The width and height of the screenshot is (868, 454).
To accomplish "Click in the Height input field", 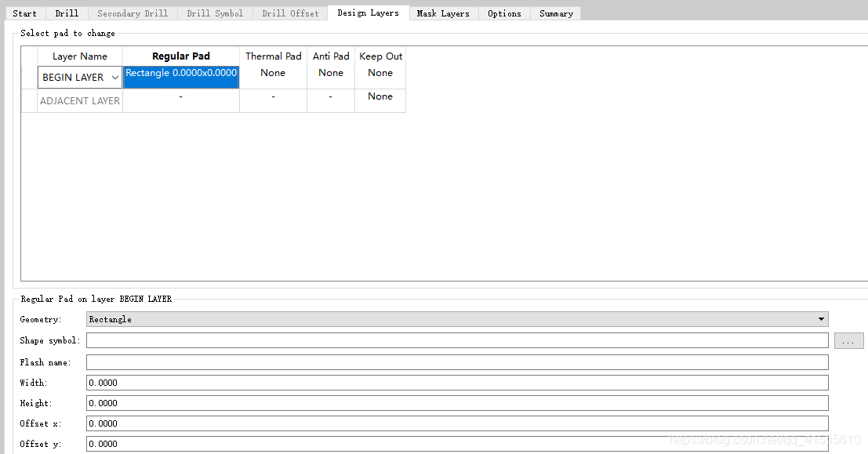I will pyautogui.click(x=456, y=403).
